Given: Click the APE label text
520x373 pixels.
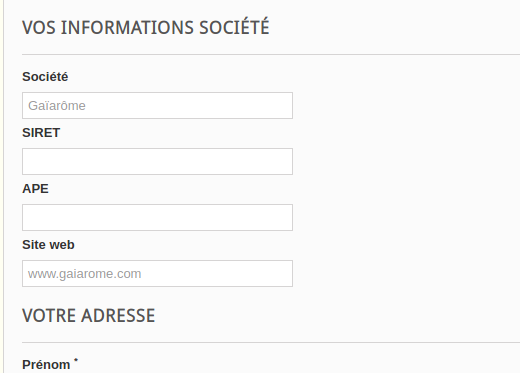Looking at the screenshot, I should (x=35, y=189).
